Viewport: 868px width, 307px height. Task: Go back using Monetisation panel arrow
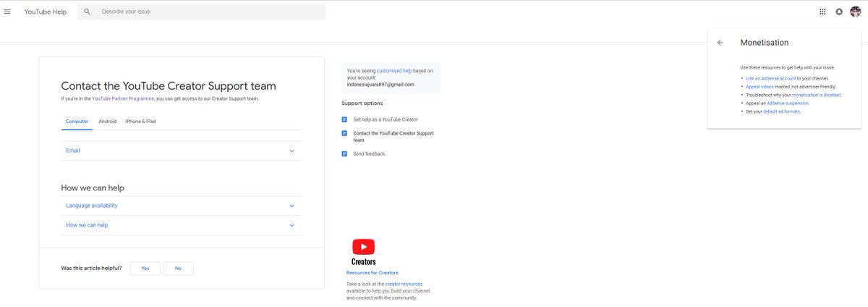tap(720, 43)
